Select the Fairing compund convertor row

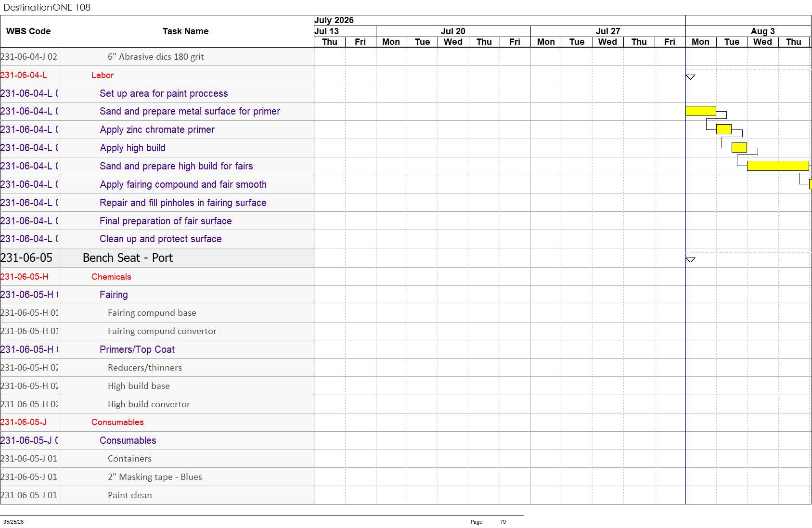pos(157,331)
